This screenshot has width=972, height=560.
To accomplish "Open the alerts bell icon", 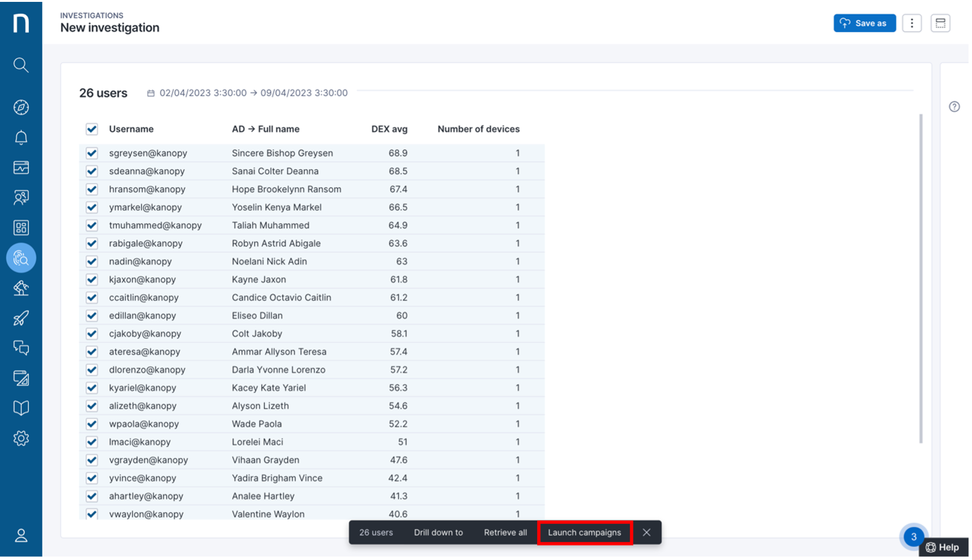I will coord(21,138).
